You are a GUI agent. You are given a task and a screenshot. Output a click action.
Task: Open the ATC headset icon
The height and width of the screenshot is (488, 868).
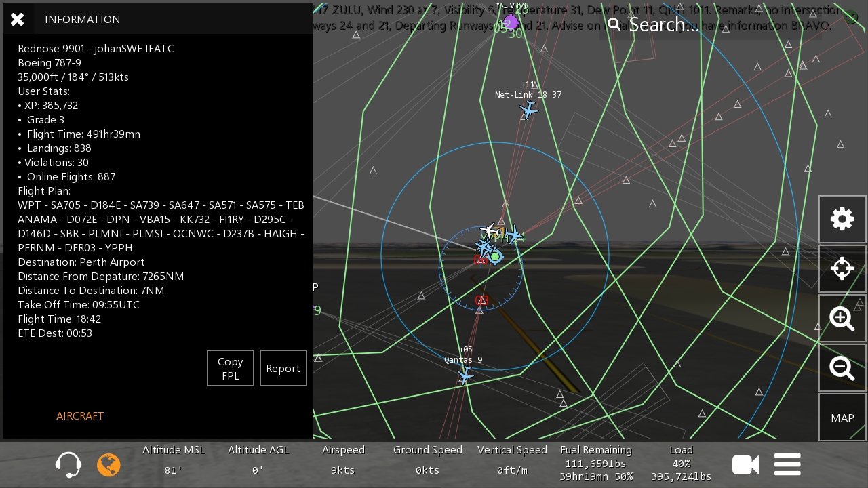pyautogui.click(x=68, y=465)
